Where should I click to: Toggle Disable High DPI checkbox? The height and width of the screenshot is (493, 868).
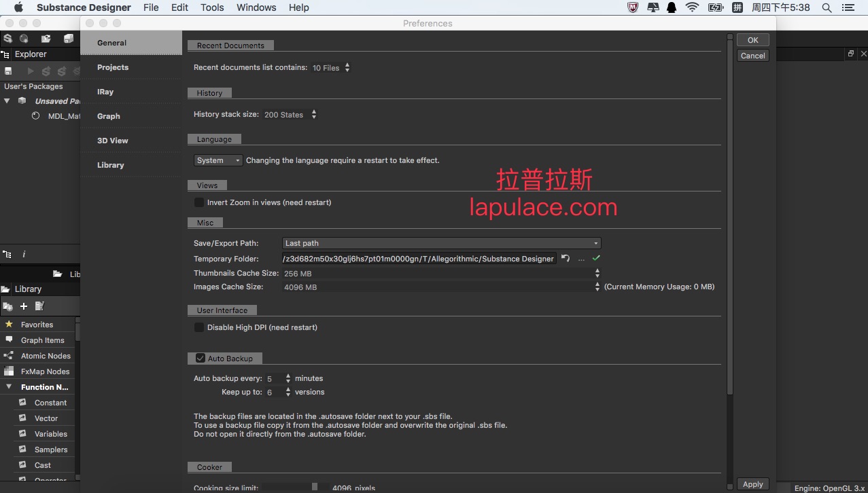click(x=199, y=327)
